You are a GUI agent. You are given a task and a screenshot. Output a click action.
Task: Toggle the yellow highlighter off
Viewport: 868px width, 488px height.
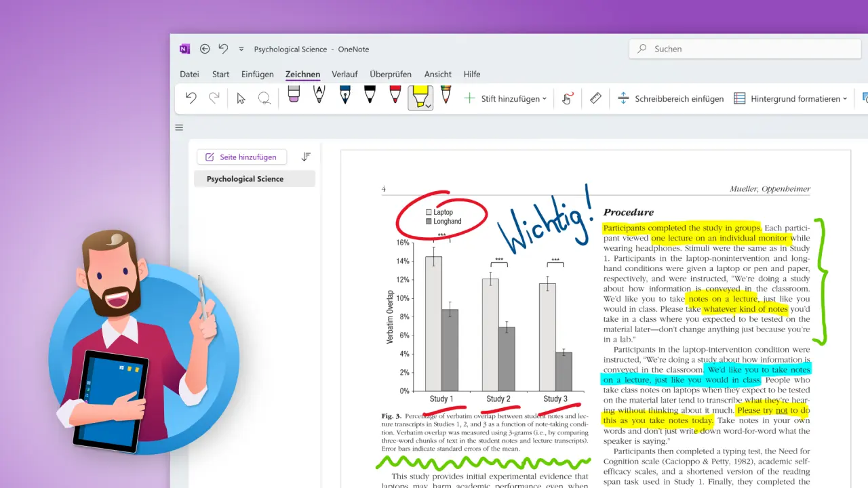tap(418, 95)
